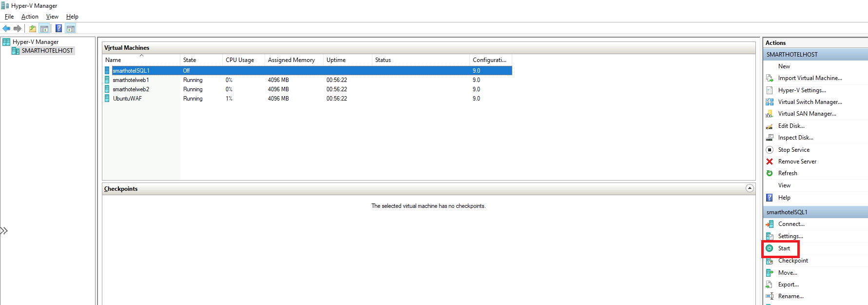Open Virtual Switch Manager
Image resolution: width=868 pixels, height=305 pixels.
coord(810,102)
